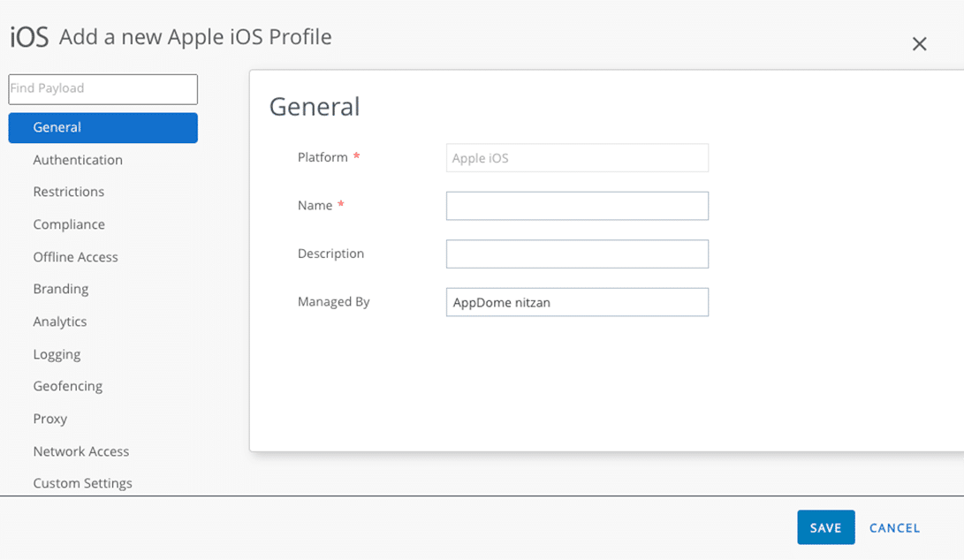
Task: Open Custom Settings payload
Action: pos(82,483)
